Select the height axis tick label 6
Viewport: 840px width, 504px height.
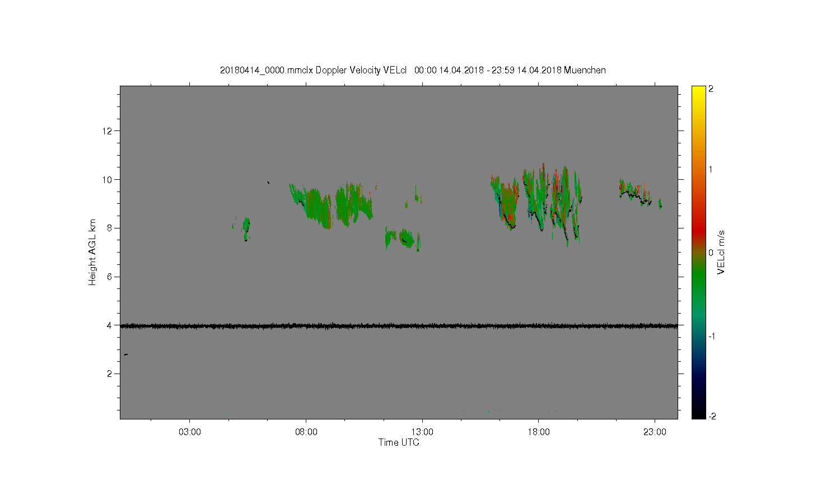111,277
